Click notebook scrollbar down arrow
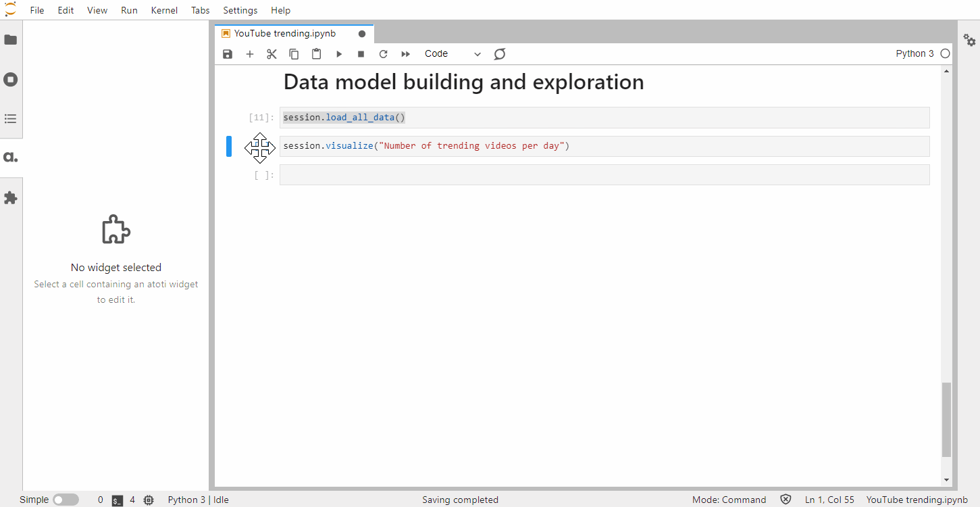This screenshot has width=980, height=507. coord(946,480)
